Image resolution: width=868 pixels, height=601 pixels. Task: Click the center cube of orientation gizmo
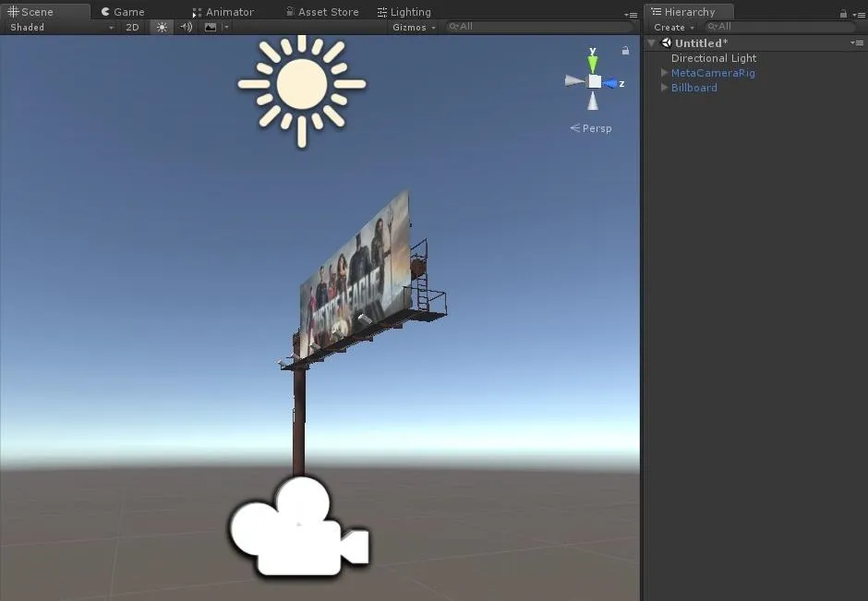tap(594, 81)
